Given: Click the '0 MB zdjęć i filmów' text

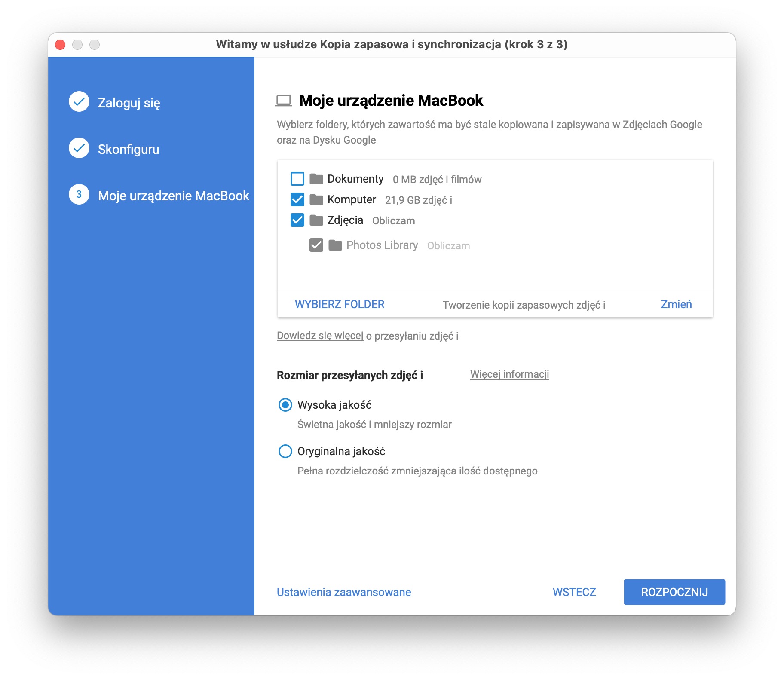Looking at the screenshot, I should (437, 180).
